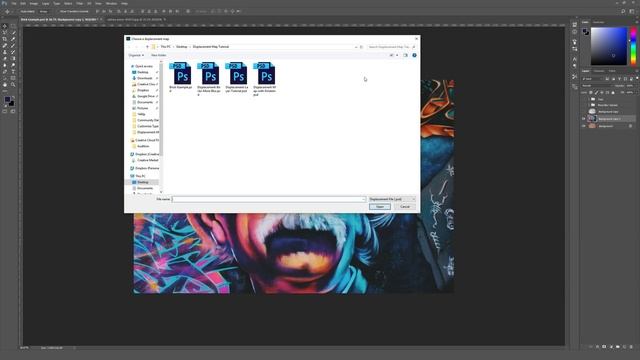The width and height of the screenshot is (640, 360).
Task: Click the Search box in the file dialog
Action: [x=391, y=47]
